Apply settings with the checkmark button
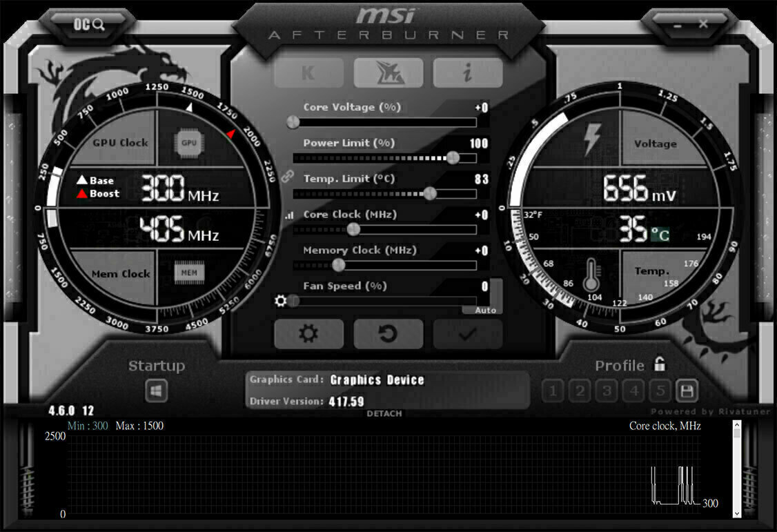This screenshot has width=777, height=532. tap(468, 333)
